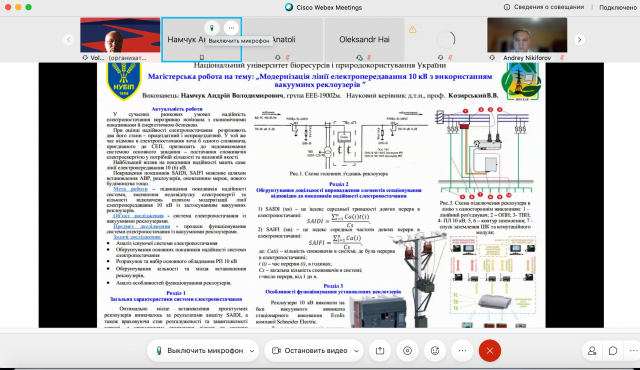Click muted mic icon under Anatoli tile
The image size is (640, 370).
(287, 58)
